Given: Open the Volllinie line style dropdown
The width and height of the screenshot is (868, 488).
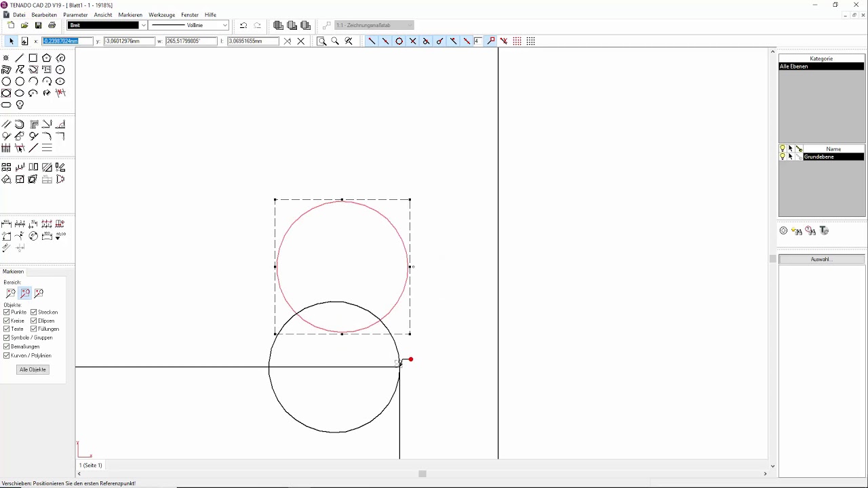Looking at the screenshot, I should point(225,25).
